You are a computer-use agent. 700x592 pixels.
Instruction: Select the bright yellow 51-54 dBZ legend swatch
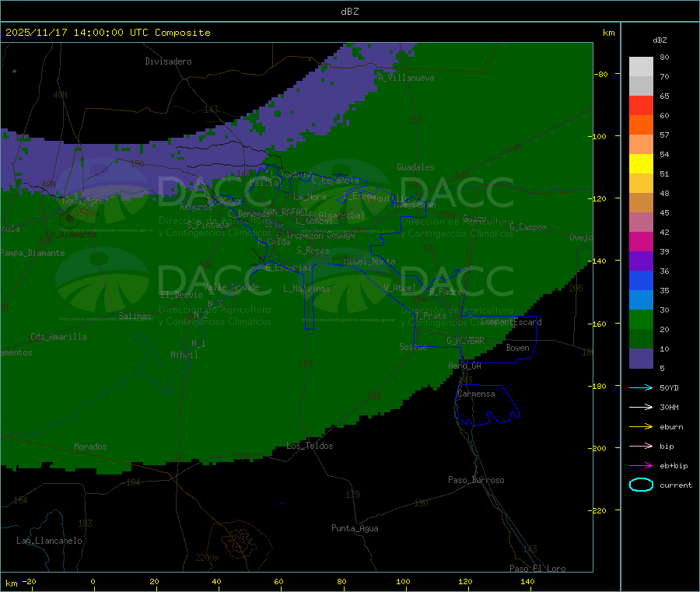coord(641,164)
